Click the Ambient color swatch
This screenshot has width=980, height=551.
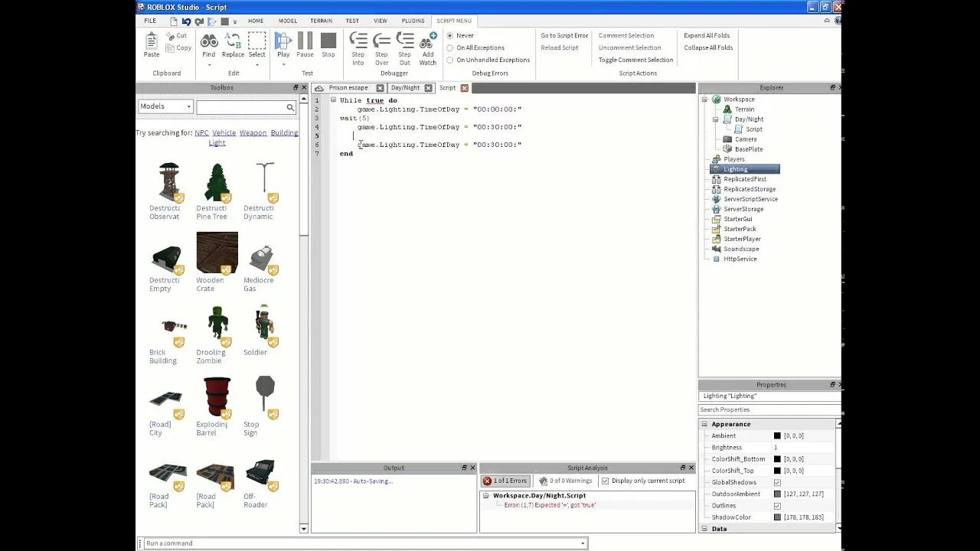click(777, 435)
